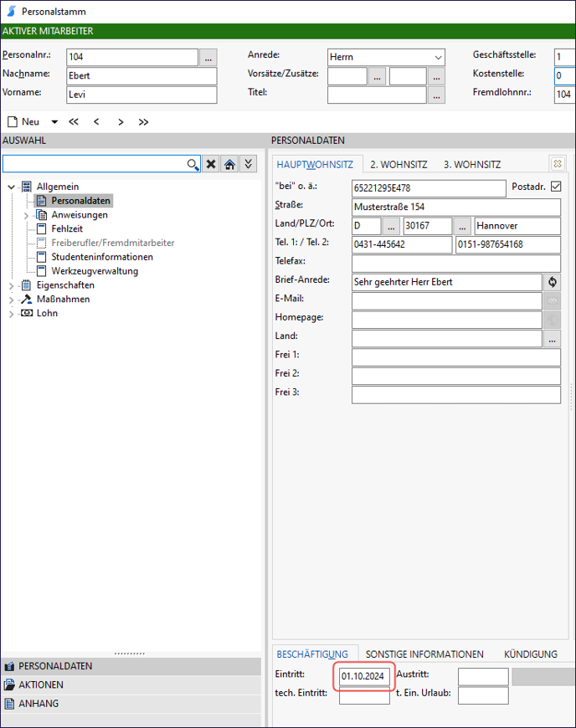Select Freiberufler/Fremdmitarbeiter tree entry
576x728 pixels.
112,243
